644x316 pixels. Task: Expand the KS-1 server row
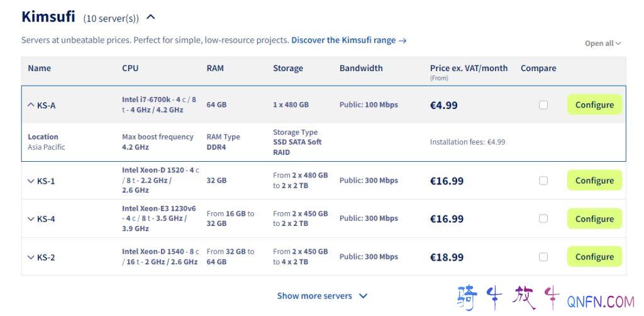(31, 181)
